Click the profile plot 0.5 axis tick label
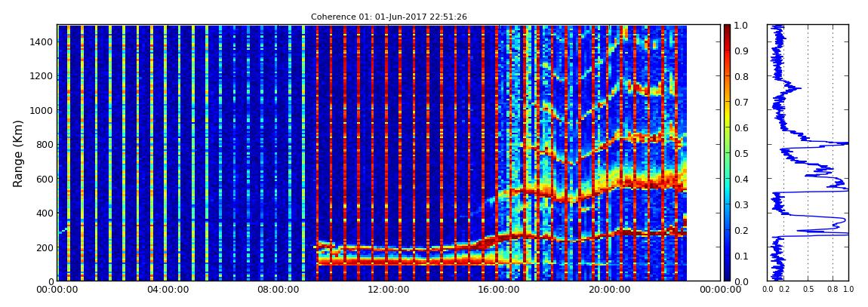 coord(808,289)
